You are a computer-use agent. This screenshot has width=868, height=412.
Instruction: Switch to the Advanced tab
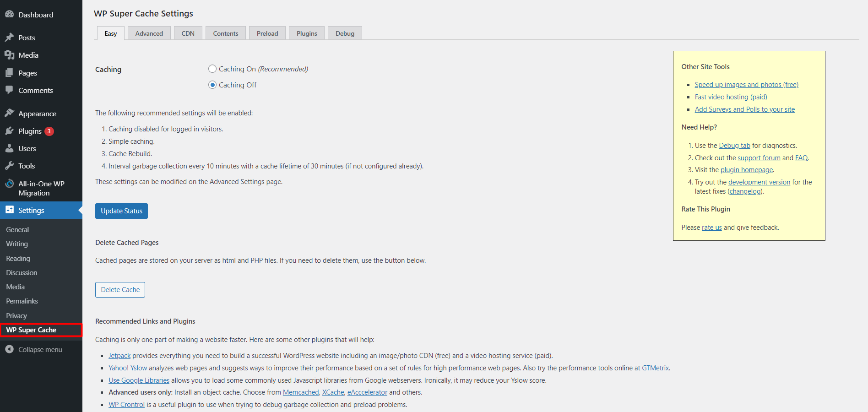149,33
